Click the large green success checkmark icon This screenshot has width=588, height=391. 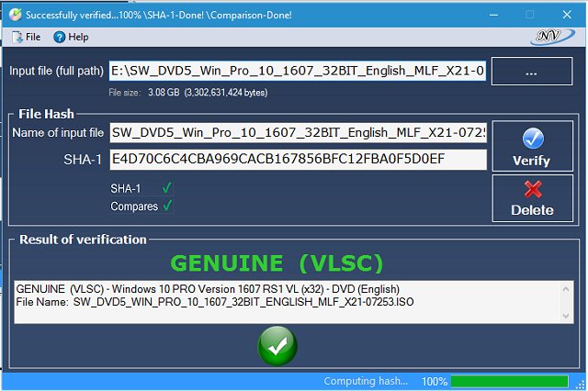pos(277,346)
